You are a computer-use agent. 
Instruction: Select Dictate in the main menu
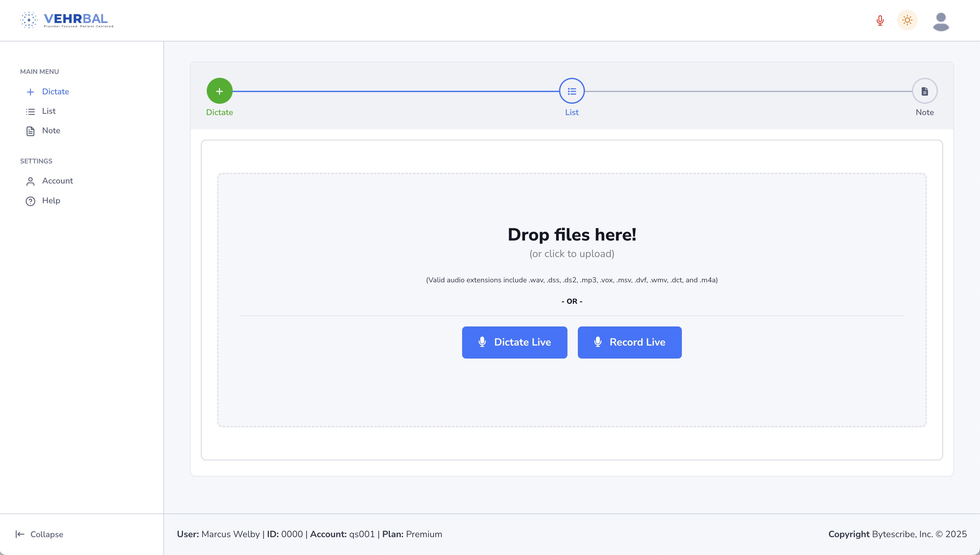tap(55, 91)
